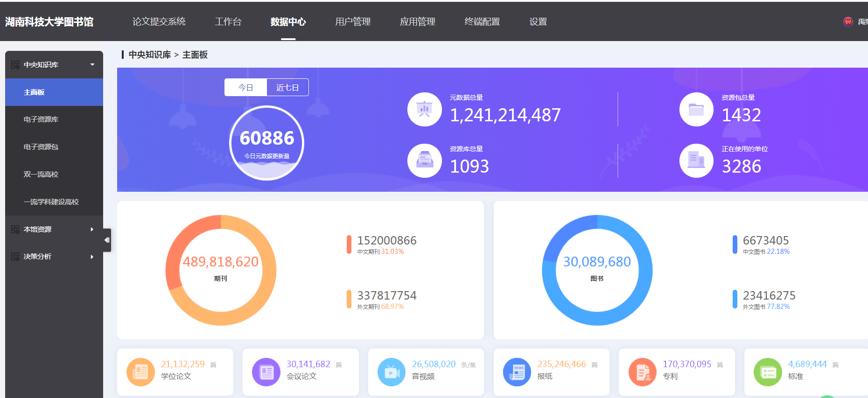Image resolution: width=868 pixels, height=398 pixels.
Task: Select 主面板 in the sidebar
Action: click(54, 92)
